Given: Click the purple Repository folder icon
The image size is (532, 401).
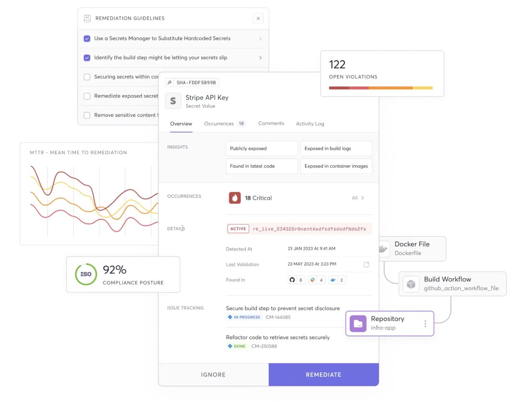Looking at the screenshot, I should point(358,324).
